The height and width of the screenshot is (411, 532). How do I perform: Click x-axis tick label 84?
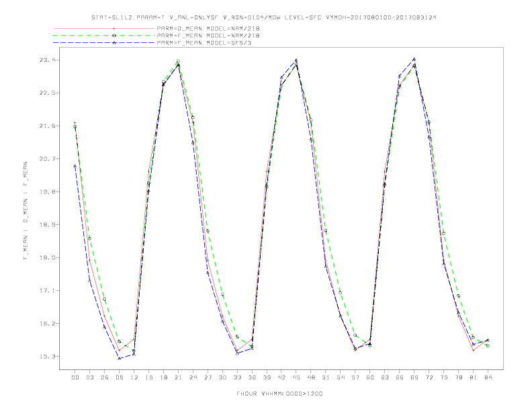click(488, 377)
